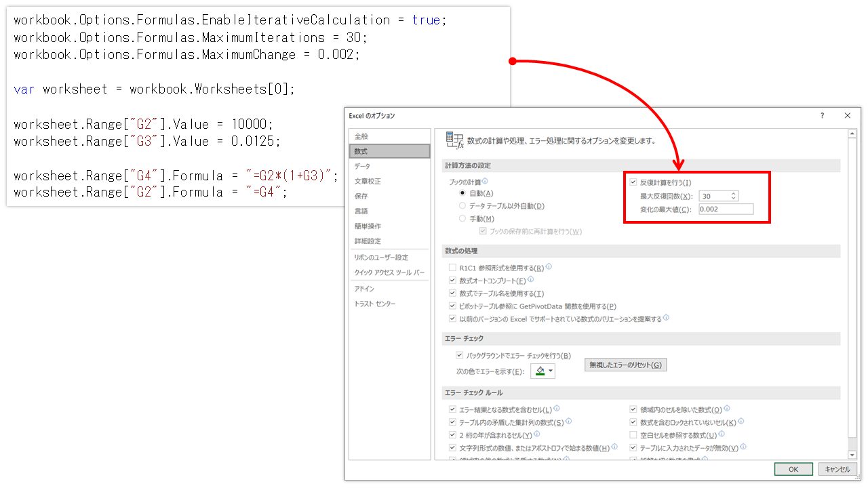Viewport: 868px width, 488px height.
Task: Click EnableIterativeCalculation line in code snippet
Action: tap(231, 20)
